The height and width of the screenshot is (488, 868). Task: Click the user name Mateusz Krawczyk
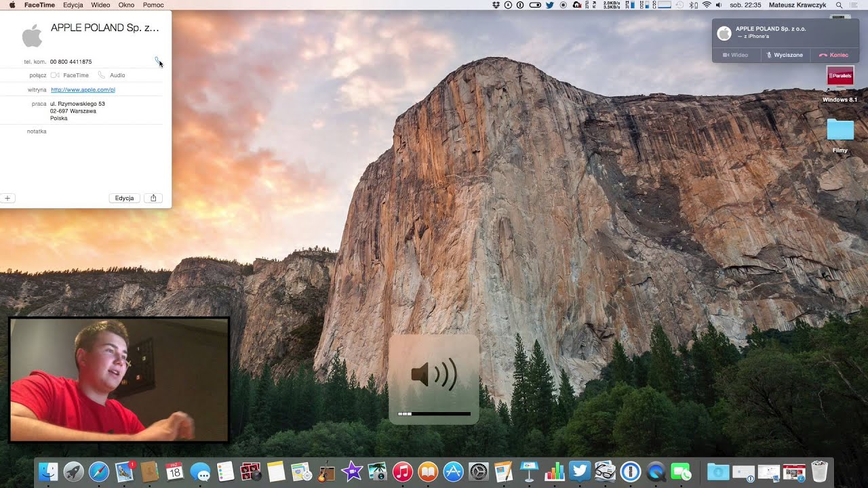coord(797,5)
